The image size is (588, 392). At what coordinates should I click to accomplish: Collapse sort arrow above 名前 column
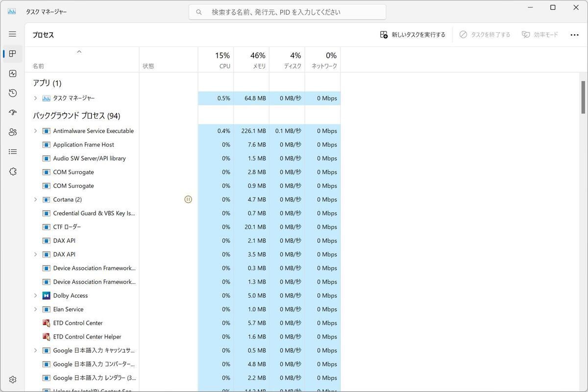coord(79,51)
